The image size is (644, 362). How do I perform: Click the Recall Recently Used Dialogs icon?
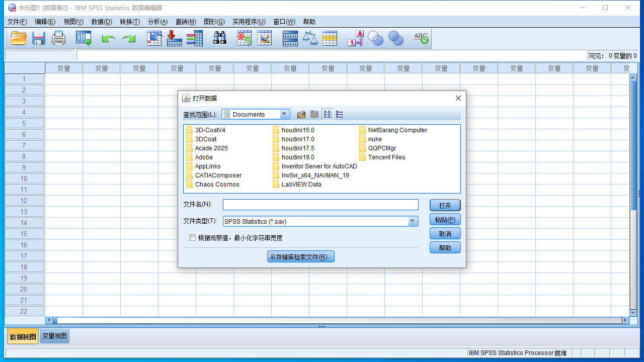(84, 37)
